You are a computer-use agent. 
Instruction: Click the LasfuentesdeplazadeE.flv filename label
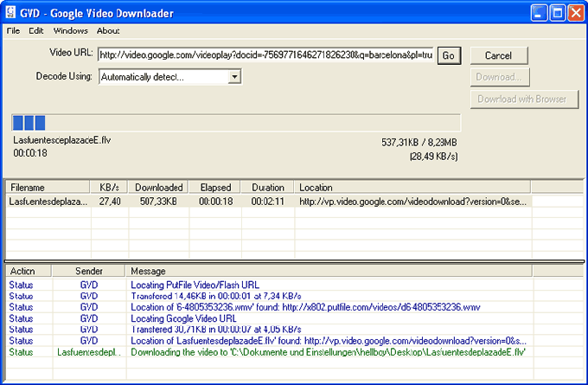click(62, 140)
